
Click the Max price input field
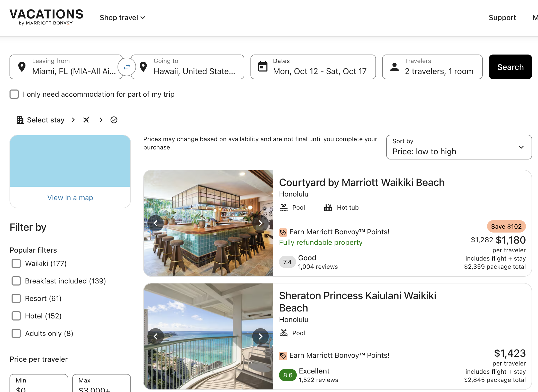(102, 383)
